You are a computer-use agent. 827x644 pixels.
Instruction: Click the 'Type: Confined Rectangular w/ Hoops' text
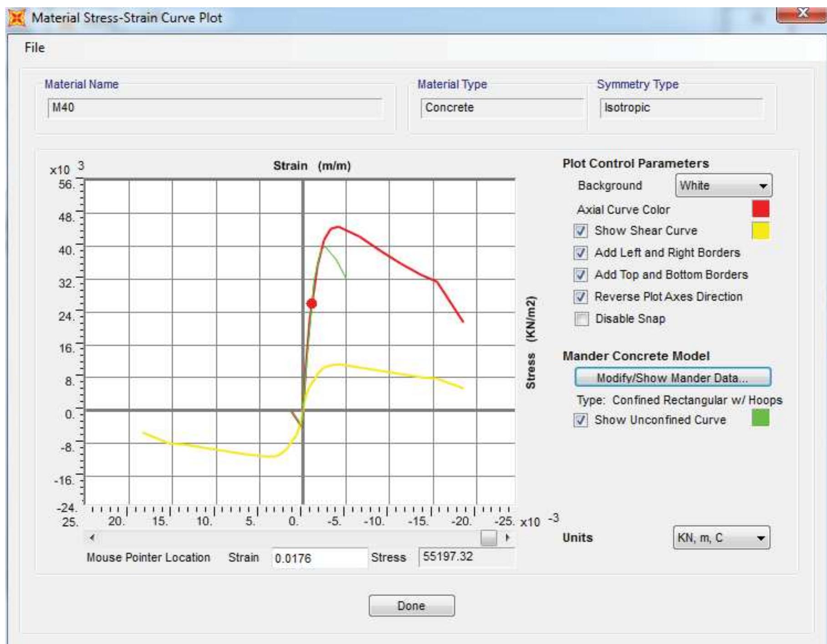coord(679,400)
